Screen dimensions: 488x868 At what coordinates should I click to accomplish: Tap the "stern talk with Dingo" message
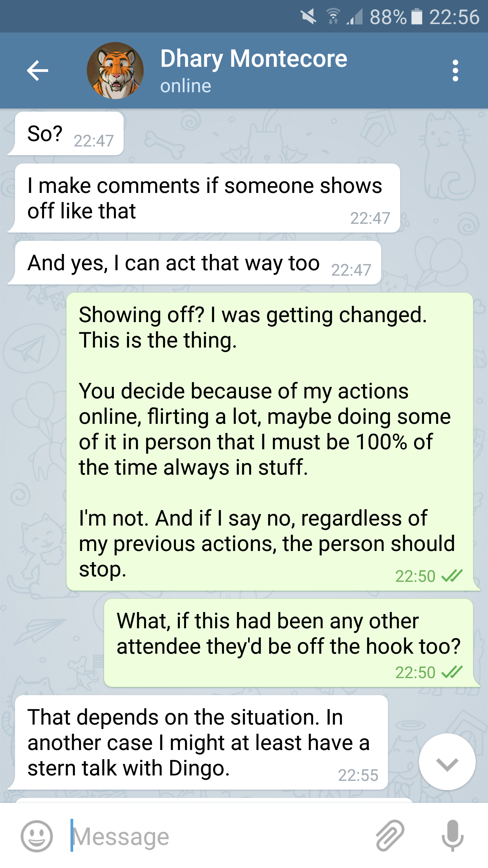tap(200, 743)
